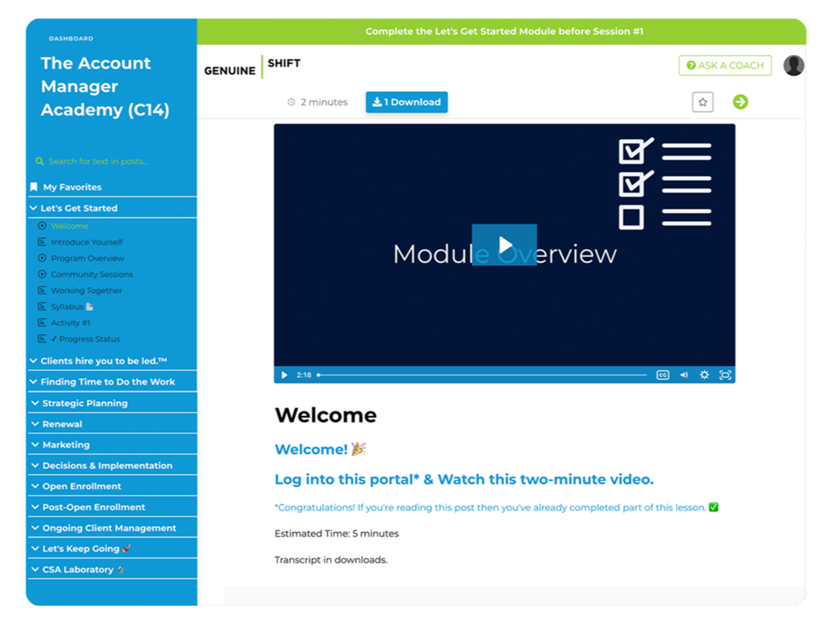Open the video player settings gear

704,374
